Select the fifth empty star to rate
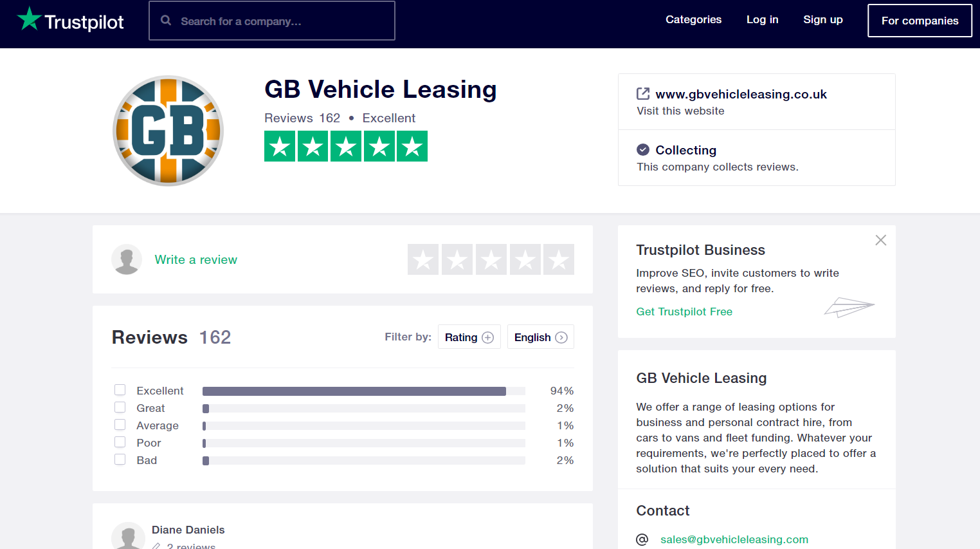Viewport: 980px width, 549px height. click(x=559, y=260)
